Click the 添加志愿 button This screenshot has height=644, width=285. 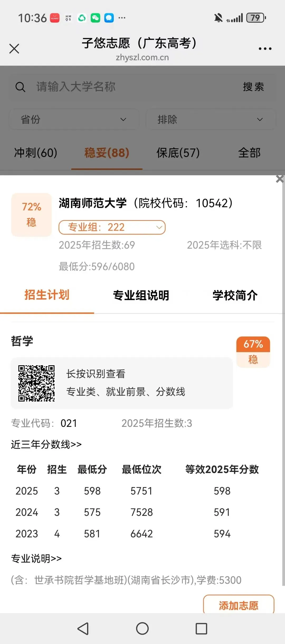click(x=239, y=605)
